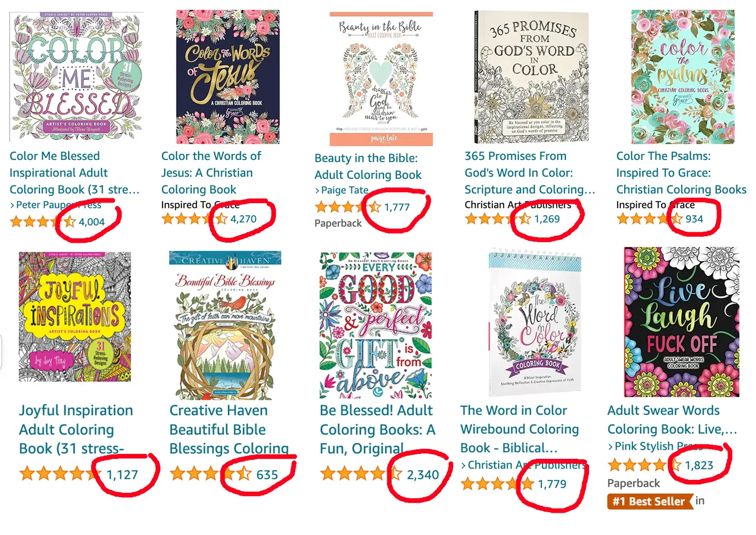Select the 365 Promises From God's Word cover

pos(531,77)
